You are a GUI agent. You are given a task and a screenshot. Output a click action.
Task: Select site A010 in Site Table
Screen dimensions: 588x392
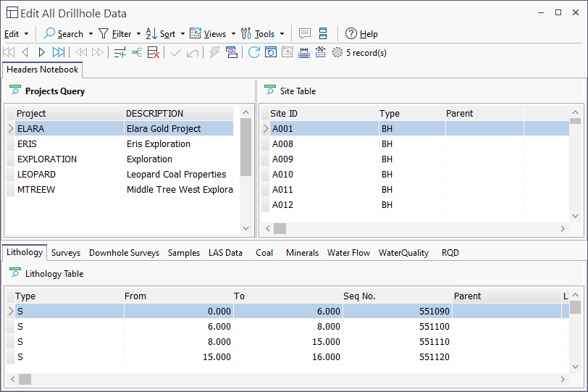[282, 175]
